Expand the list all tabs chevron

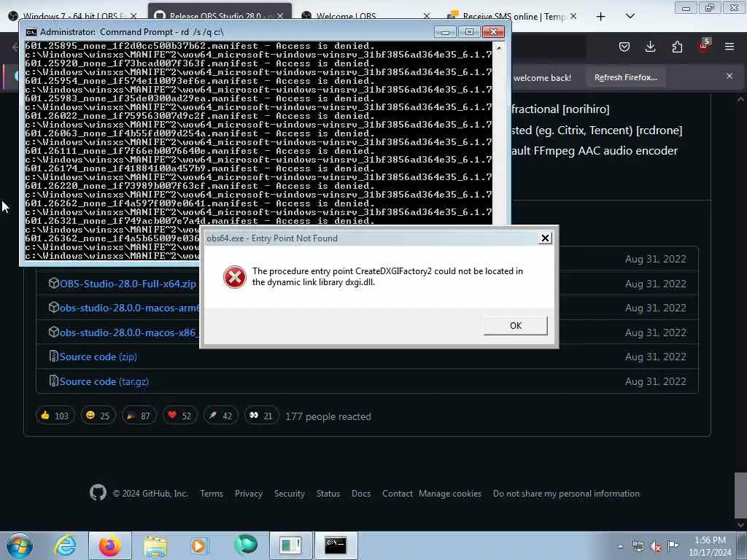click(630, 16)
